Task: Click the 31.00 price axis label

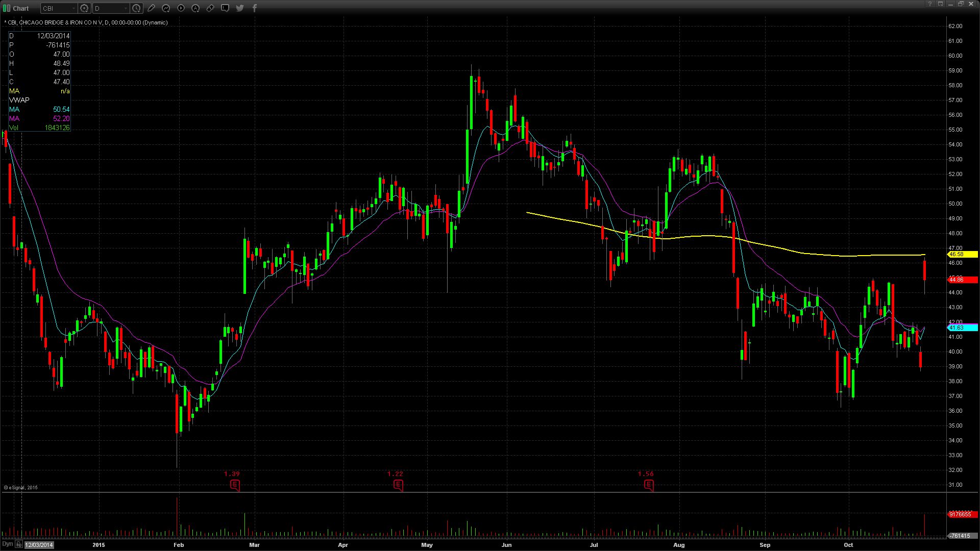Action: click(955, 485)
